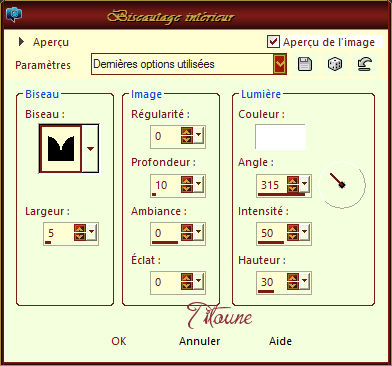Open the application icon in the title bar
The height and width of the screenshot is (366, 392).
14,14
